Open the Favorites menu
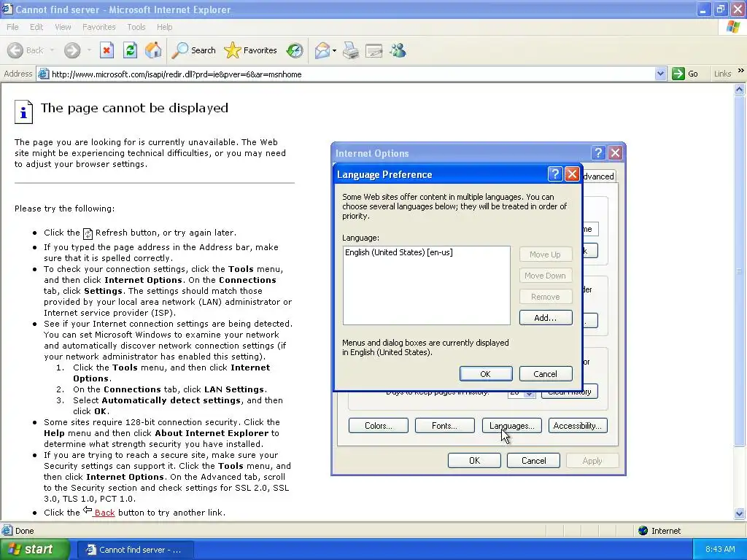 pos(98,27)
